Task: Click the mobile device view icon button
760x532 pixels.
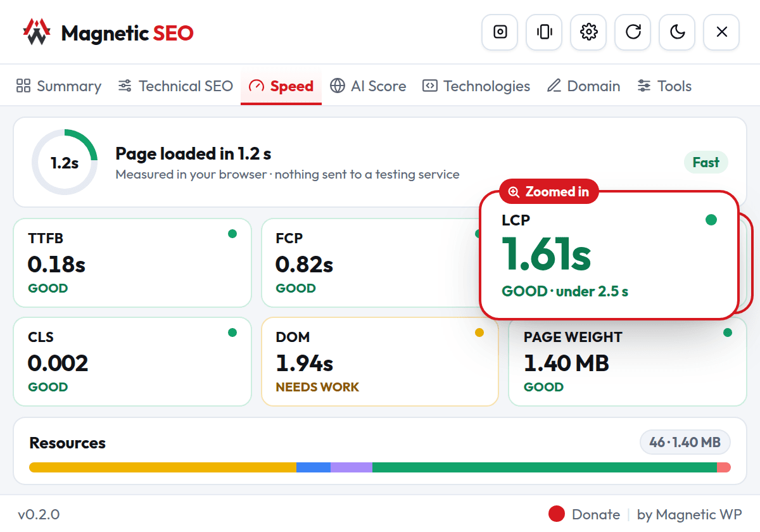Action: point(545,32)
